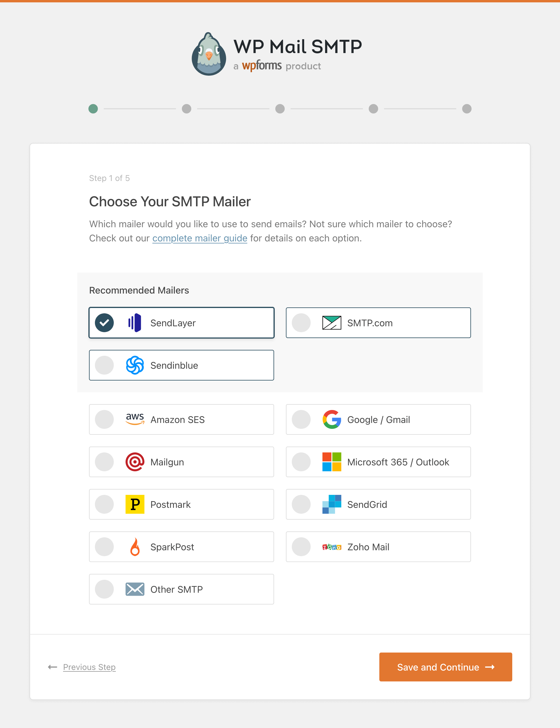Click the Mailgun target icon
This screenshot has width=560, height=728.
135,462
